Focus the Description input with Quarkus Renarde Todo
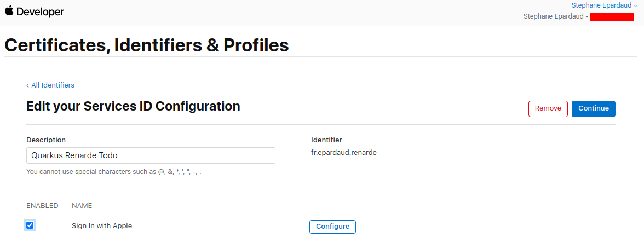 (x=151, y=155)
